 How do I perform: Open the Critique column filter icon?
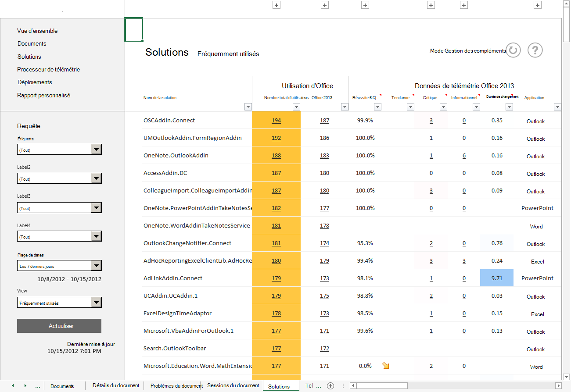coord(443,107)
